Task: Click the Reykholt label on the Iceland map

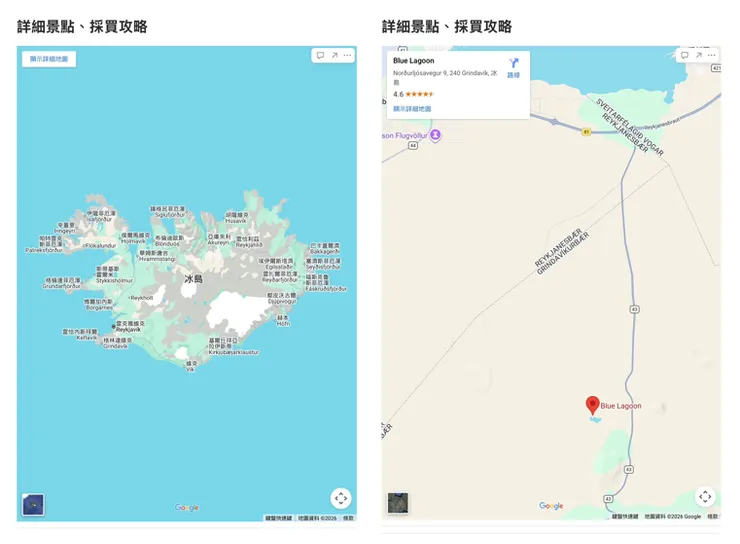Action: 142,298
